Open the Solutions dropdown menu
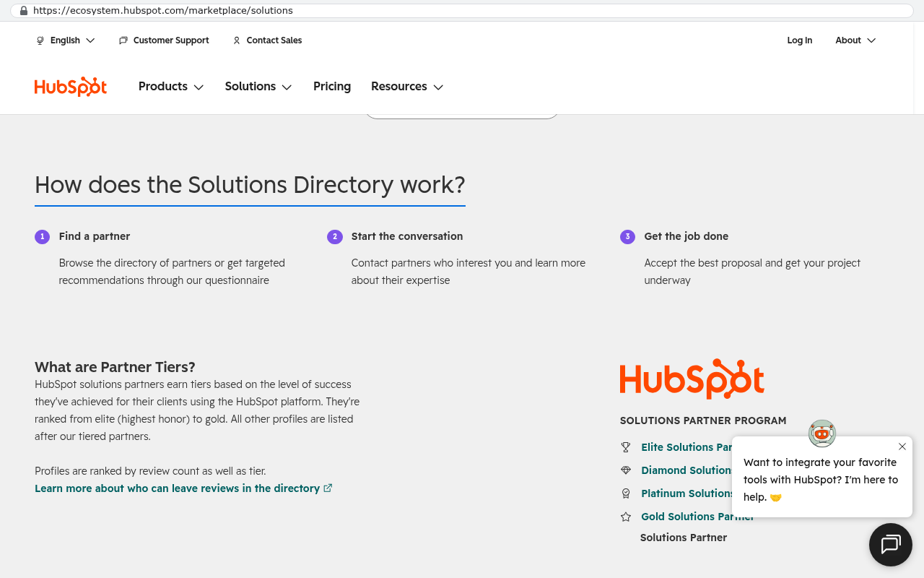This screenshot has height=578, width=924. [258, 87]
